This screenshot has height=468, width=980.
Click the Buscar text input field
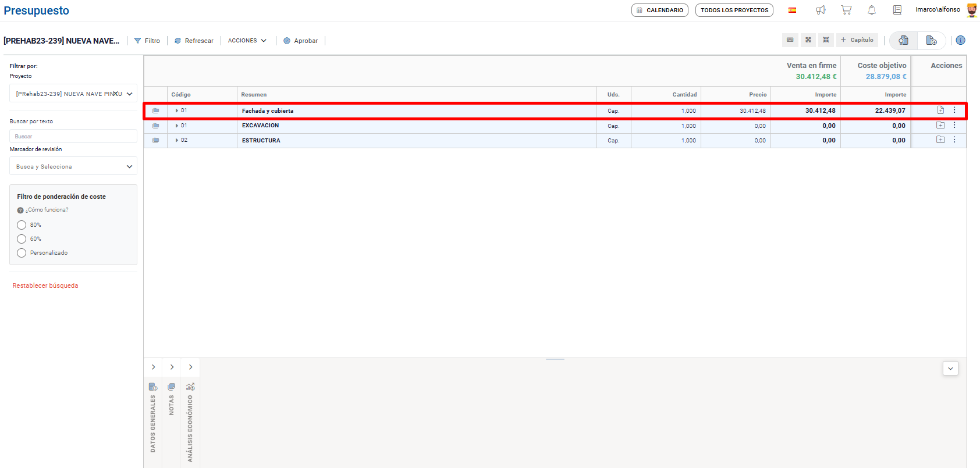(x=73, y=137)
